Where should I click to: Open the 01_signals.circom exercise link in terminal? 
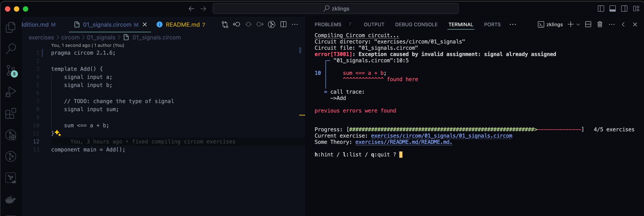[x=441, y=136]
